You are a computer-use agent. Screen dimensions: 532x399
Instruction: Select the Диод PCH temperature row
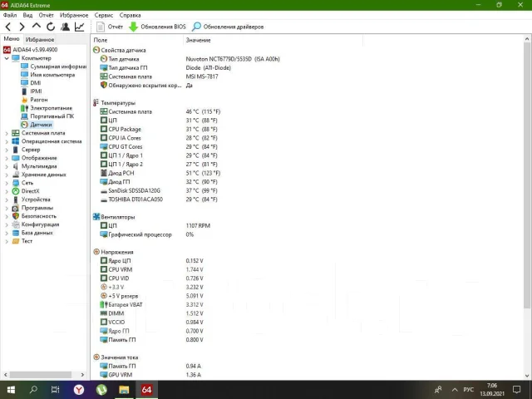pos(160,173)
